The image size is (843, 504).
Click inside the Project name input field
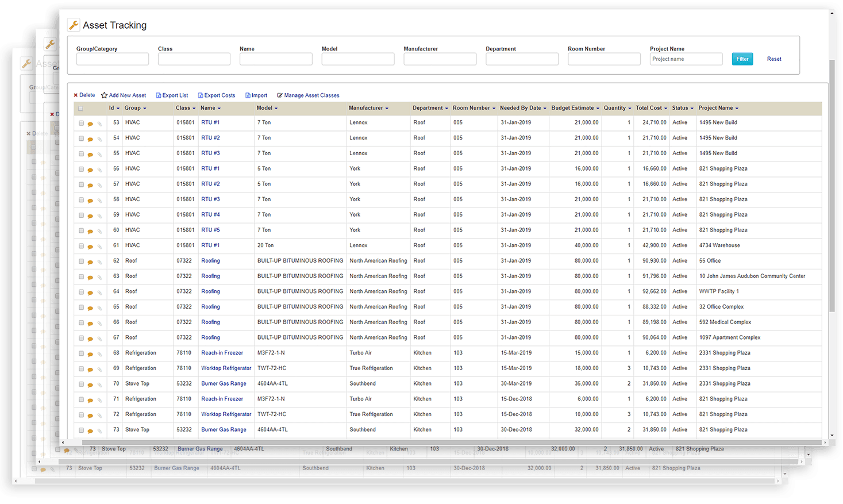pos(686,59)
